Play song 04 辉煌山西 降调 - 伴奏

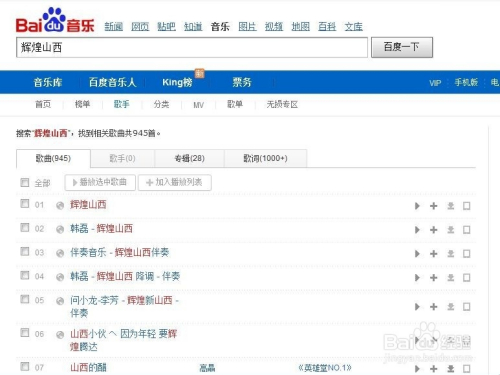(417, 278)
